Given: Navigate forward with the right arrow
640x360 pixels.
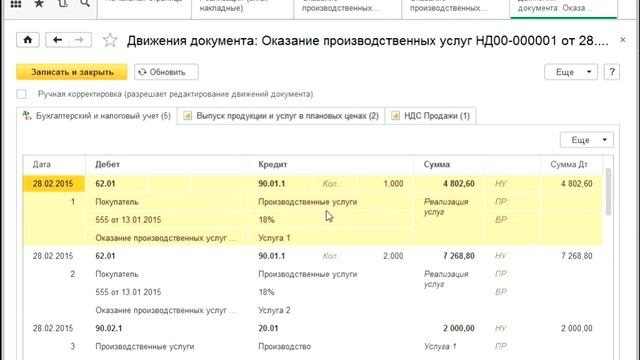Looking at the screenshot, I should coord(80,40).
